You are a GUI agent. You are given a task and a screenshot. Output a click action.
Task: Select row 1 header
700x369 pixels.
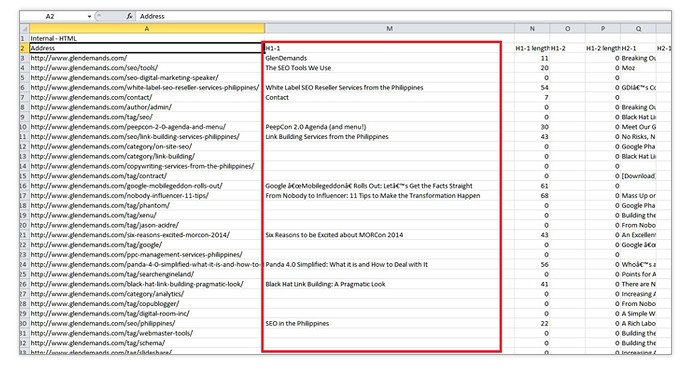24,38
